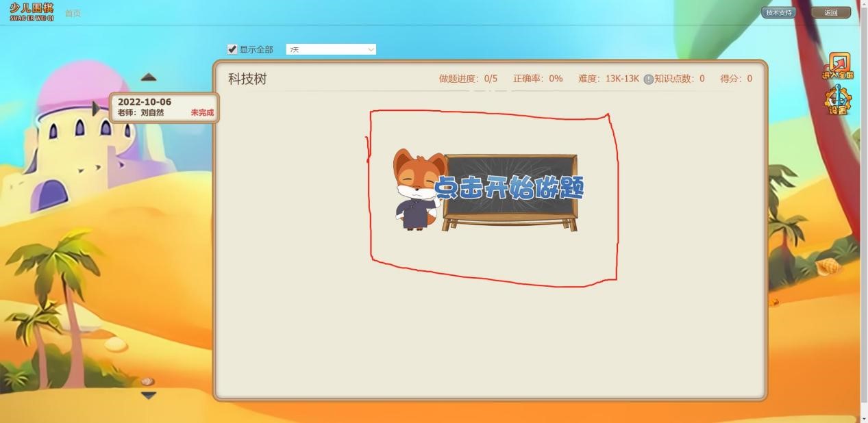
Task: Click the down arrow below the date list
Action: click(149, 395)
